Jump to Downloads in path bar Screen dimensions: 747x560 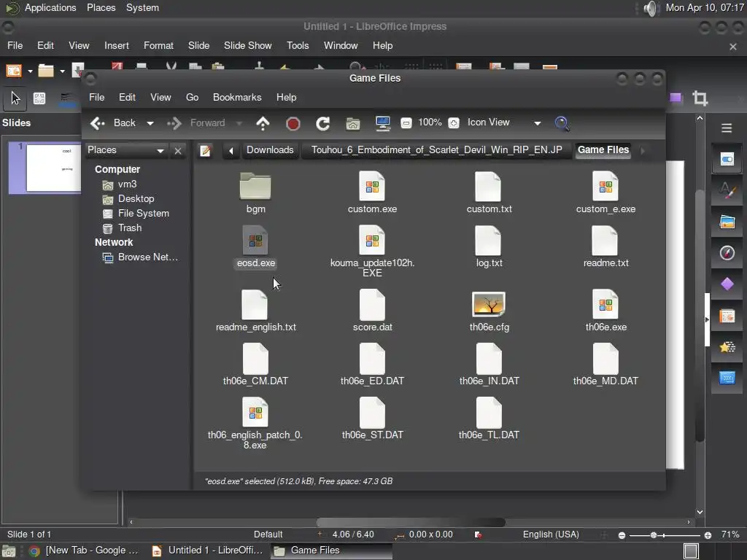coord(270,150)
